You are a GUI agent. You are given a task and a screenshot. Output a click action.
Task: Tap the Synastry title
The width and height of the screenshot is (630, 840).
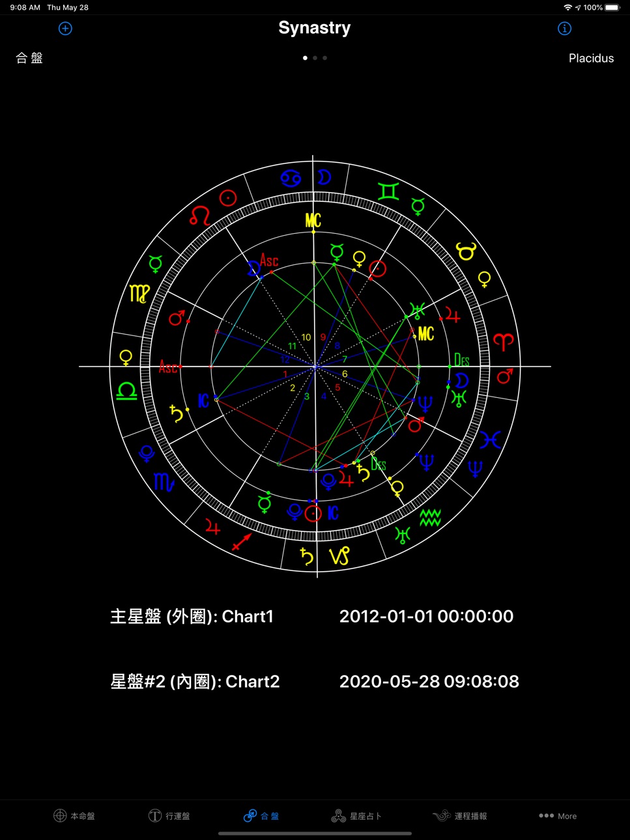click(315, 28)
